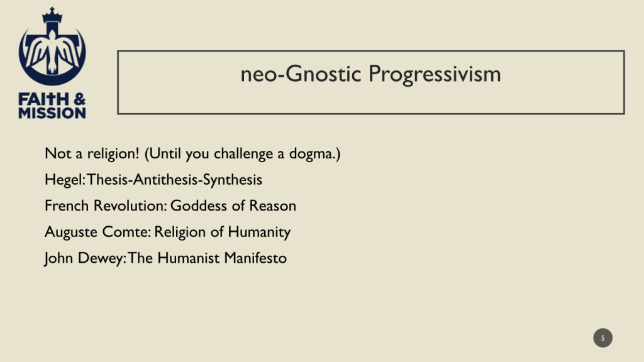Select the word "MISSION" in the logo
Screen dimensions: 644x362
click(x=52, y=113)
